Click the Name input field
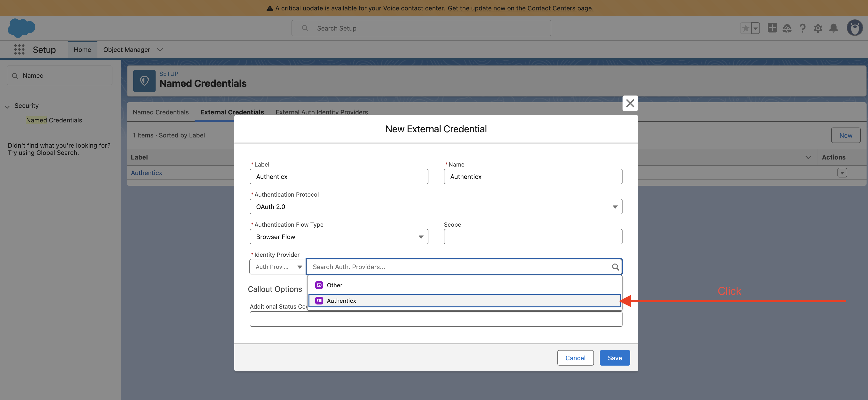 [533, 176]
